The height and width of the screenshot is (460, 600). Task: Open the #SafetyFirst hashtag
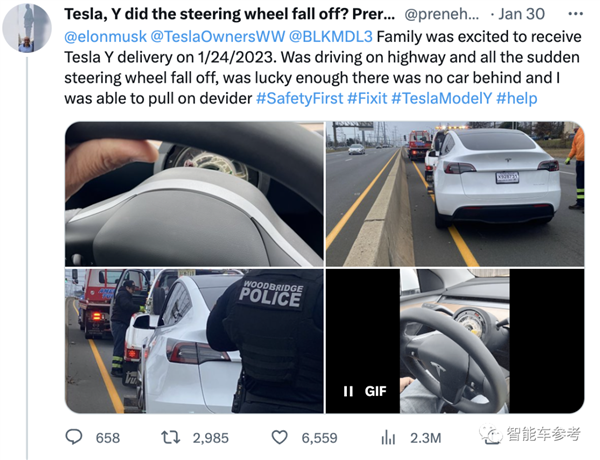click(300, 98)
